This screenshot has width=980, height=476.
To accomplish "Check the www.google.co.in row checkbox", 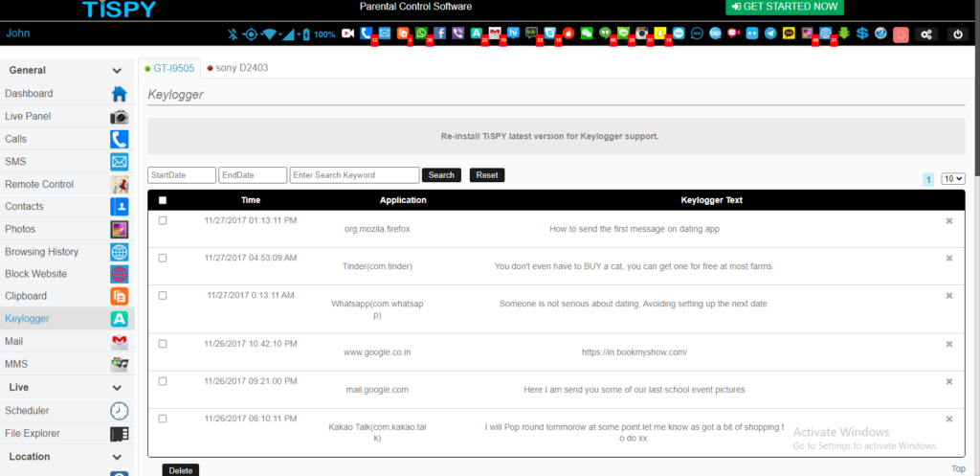I will 163,344.
